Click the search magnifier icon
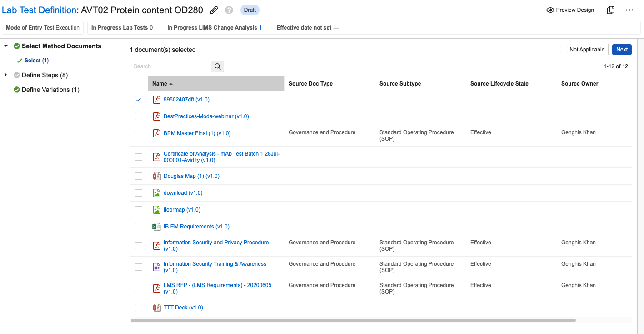644x334 pixels. tap(218, 66)
